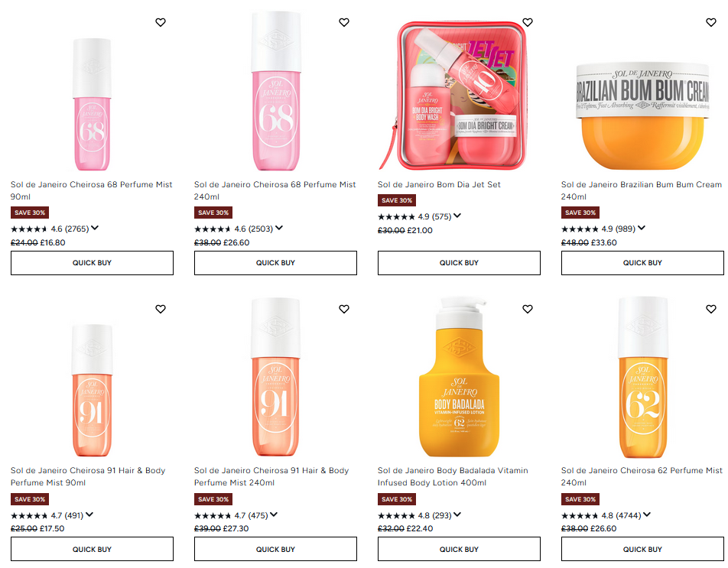Screen dimensions: 728x568
Task: Toggle wishlist for Cheirosa 68 240ml
Action: tap(344, 22)
